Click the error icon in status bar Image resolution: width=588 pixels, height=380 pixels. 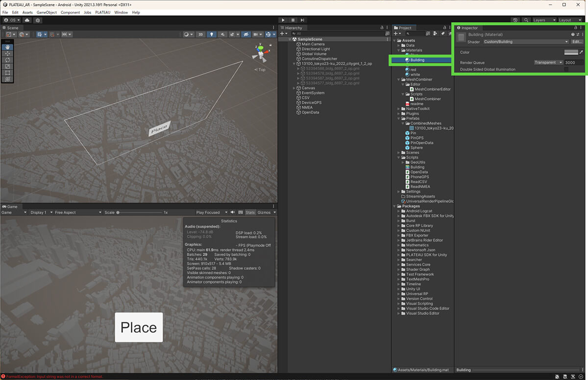coord(3,376)
